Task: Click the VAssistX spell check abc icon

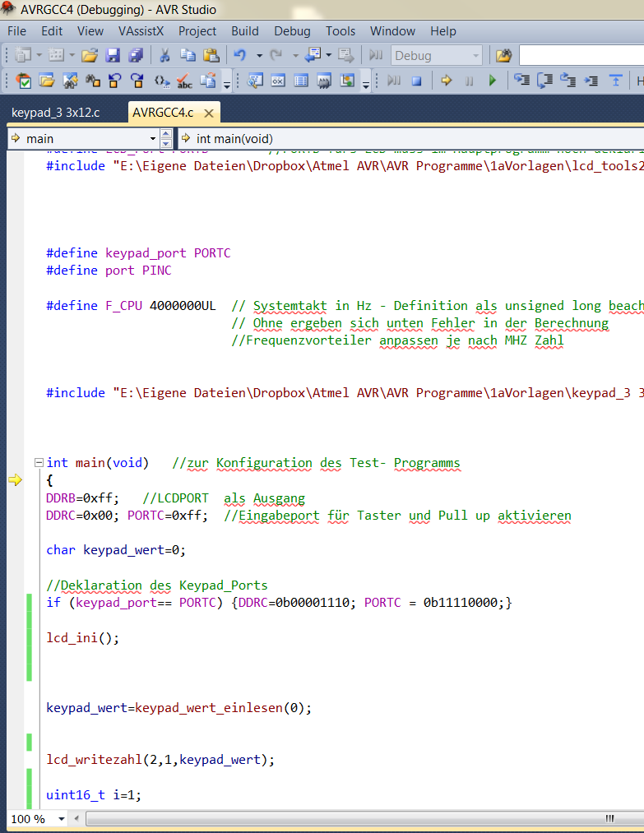Action: click(x=184, y=81)
